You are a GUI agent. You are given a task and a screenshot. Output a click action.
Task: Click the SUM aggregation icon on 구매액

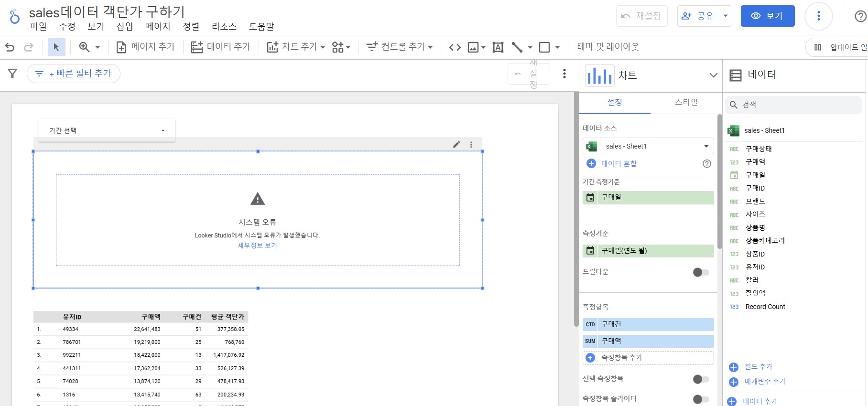coord(590,341)
